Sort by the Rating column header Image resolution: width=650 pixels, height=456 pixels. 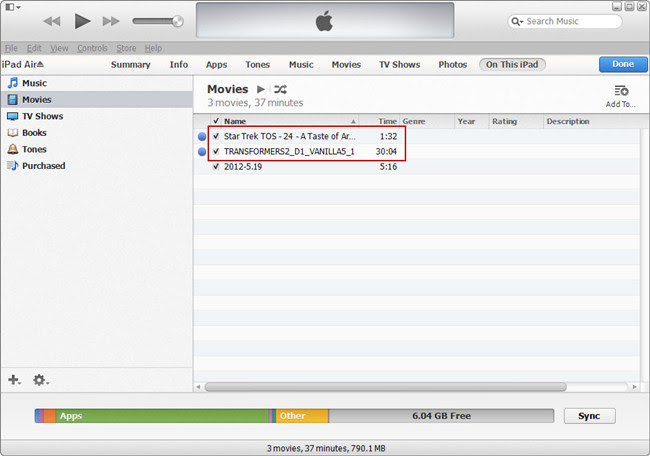click(516, 121)
